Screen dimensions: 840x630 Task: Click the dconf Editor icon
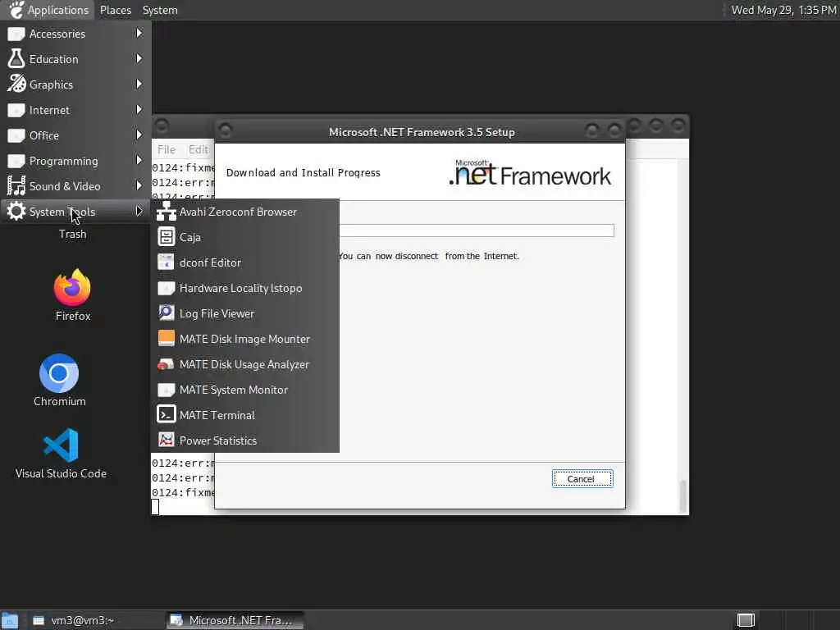tap(166, 262)
